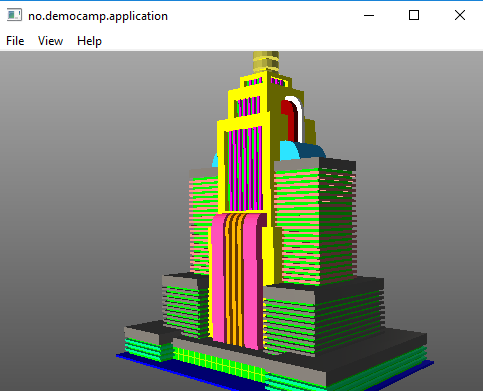Maximize the no.democamp.application window
Image resolution: width=483 pixels, height=391 pixels.
pyautogui.click(x=414, y=15)
